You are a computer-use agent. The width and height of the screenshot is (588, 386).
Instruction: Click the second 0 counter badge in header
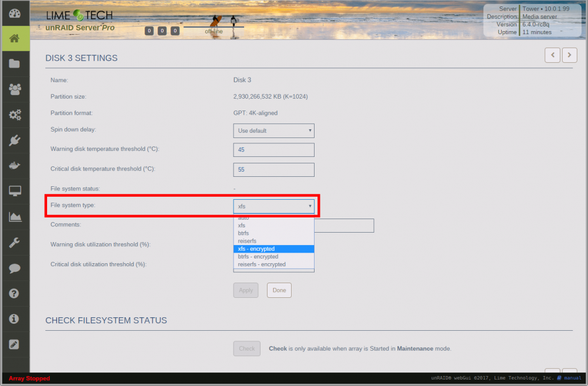coord(162,31)
